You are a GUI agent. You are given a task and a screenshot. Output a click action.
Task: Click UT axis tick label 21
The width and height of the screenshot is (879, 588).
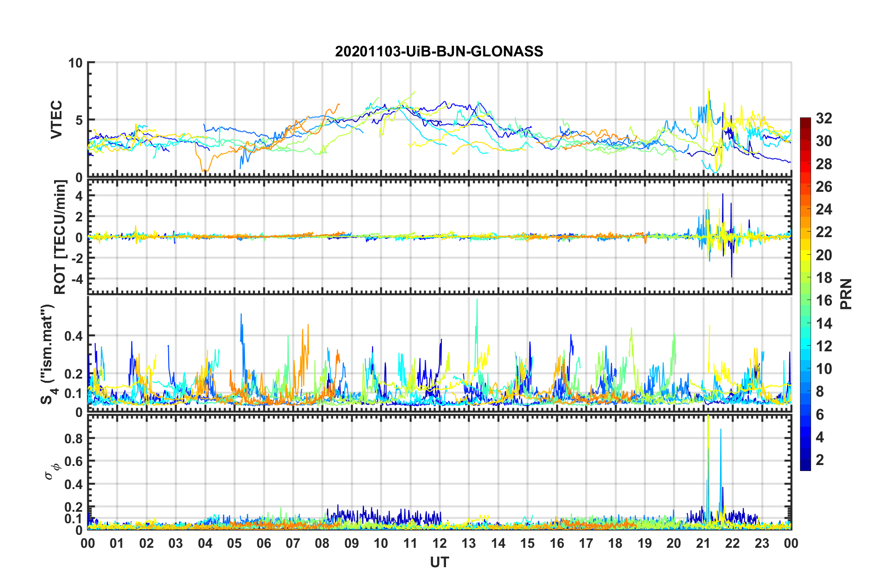click(x=703, y=543)
